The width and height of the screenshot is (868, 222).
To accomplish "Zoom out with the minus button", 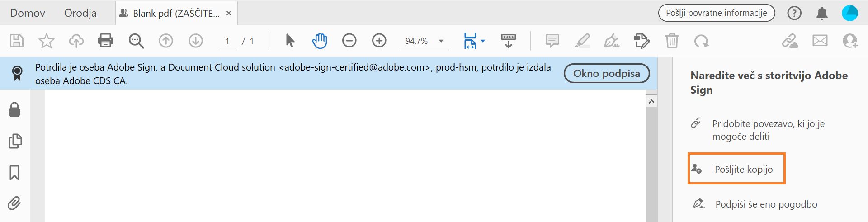I will pos(349,41).
